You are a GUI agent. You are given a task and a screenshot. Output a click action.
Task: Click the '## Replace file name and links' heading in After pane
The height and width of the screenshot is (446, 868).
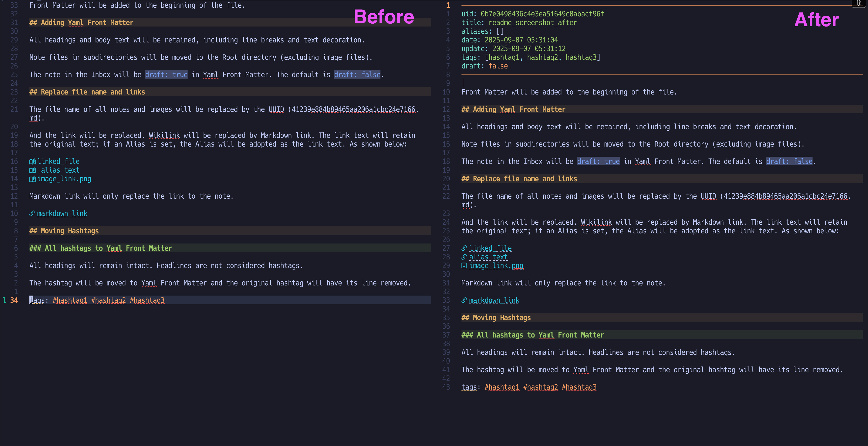[519, 179]
